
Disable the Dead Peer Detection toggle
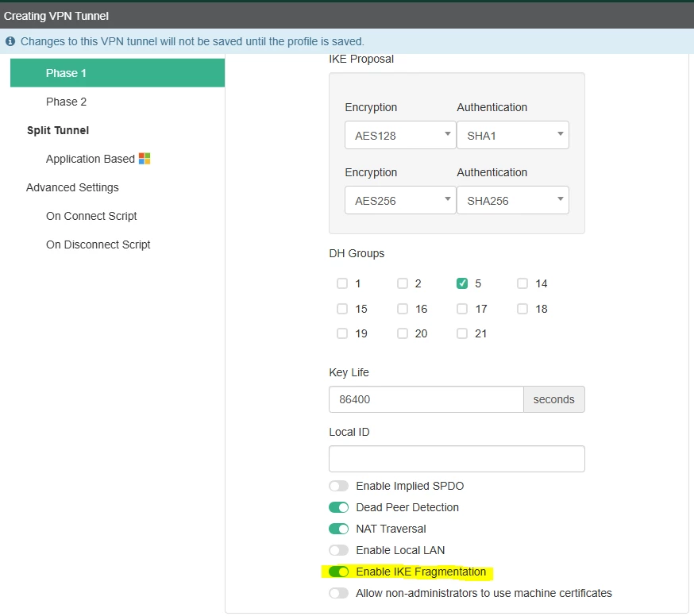[x=338, y=507]
